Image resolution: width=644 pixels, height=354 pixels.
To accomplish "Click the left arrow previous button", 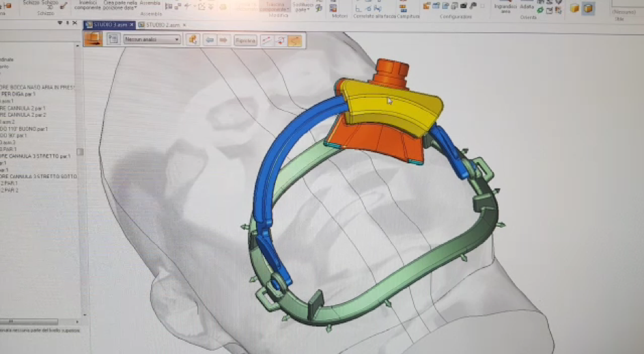I will pos(210,40).
